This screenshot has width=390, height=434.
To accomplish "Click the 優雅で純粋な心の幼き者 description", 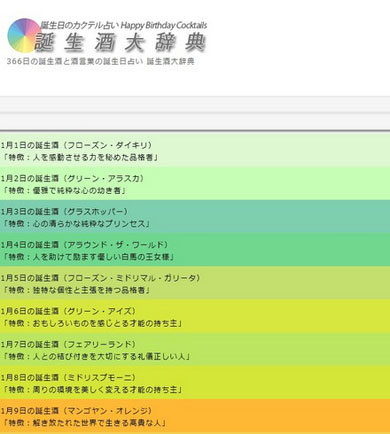I will (64, 190).
